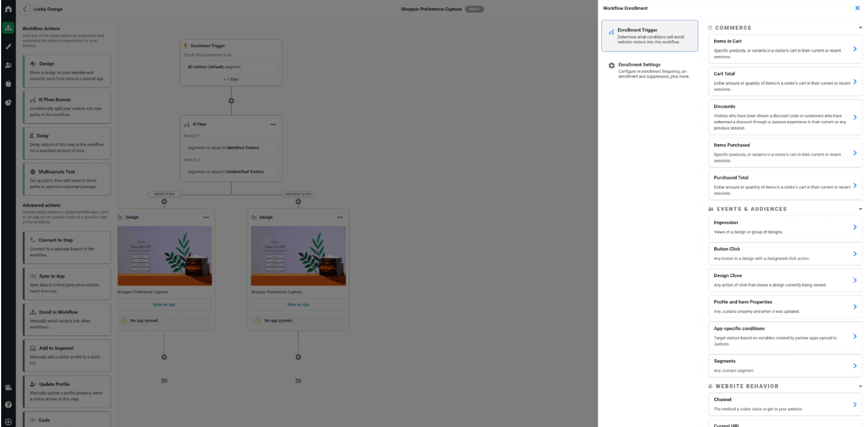Collapse the WEBSITE BEHAVIOR section

pos(859,386)
